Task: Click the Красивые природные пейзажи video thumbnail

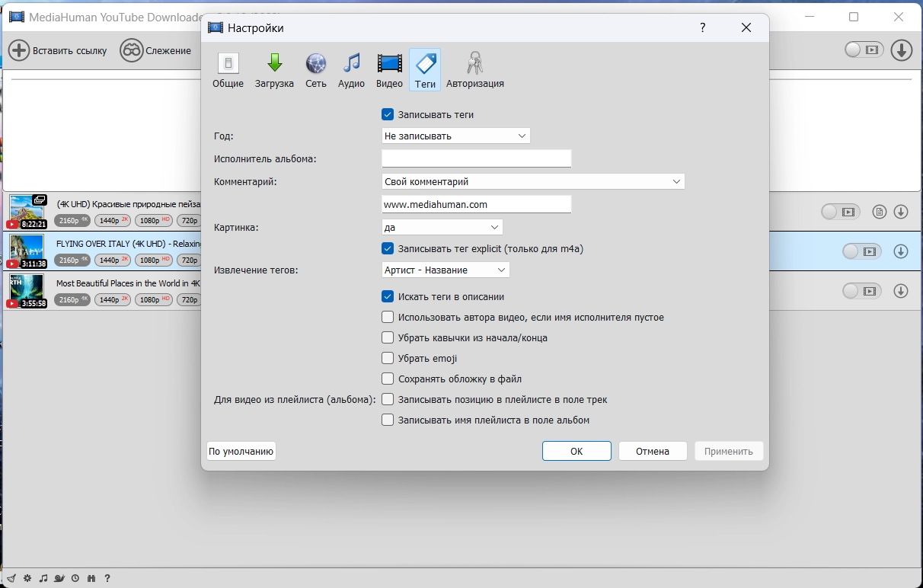Action: [x=27, y=212]
